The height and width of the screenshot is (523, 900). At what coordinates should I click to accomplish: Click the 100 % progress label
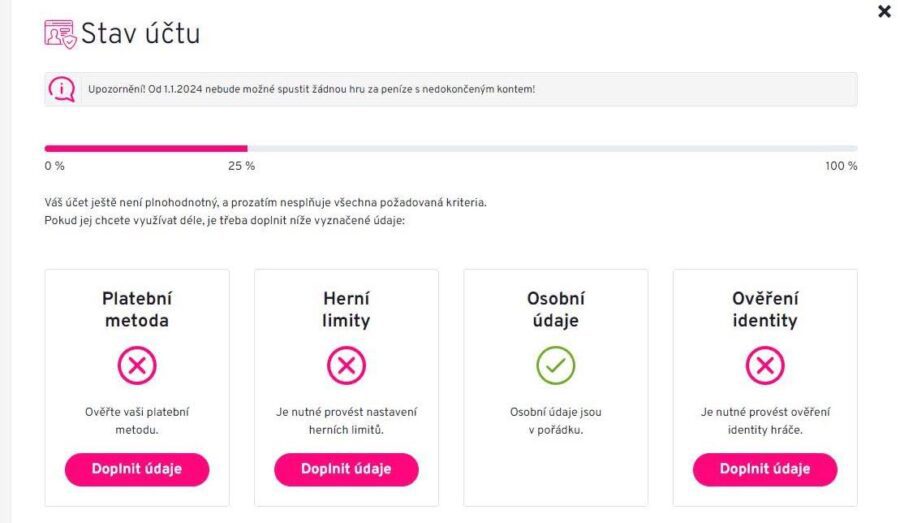click(841, 166)
